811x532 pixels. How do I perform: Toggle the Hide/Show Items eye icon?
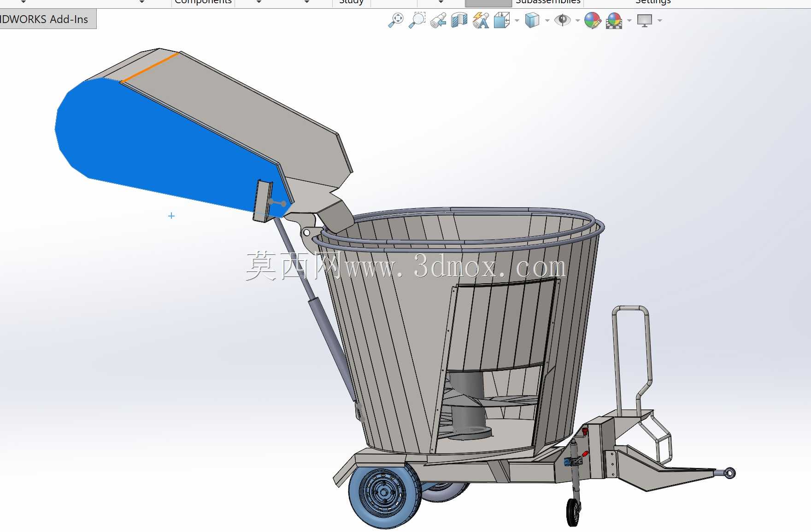pyautogui.click(x=563, y=20)
